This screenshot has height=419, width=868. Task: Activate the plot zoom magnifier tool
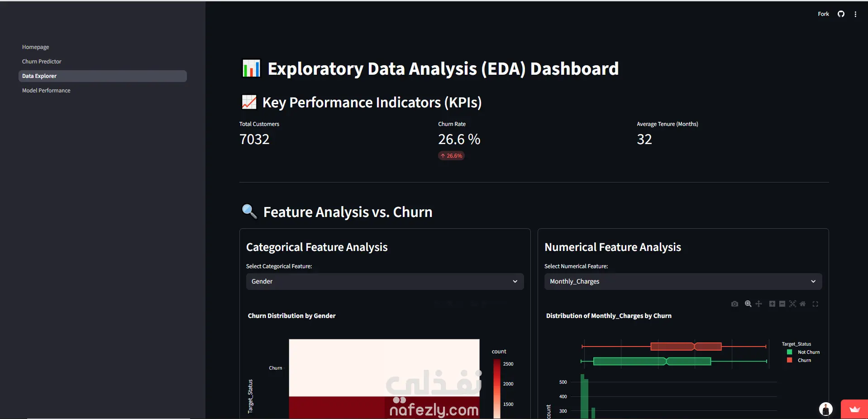748,304
